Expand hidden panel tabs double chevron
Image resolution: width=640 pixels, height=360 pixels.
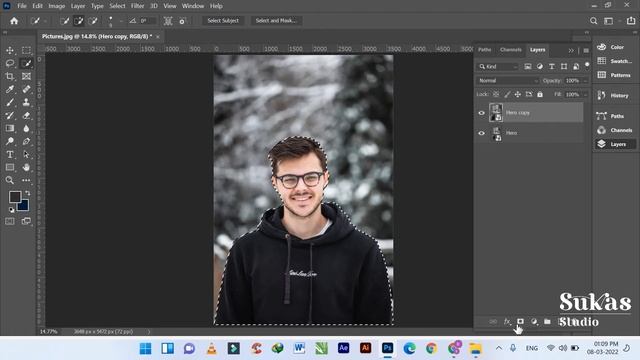click(x=571, y=50)
